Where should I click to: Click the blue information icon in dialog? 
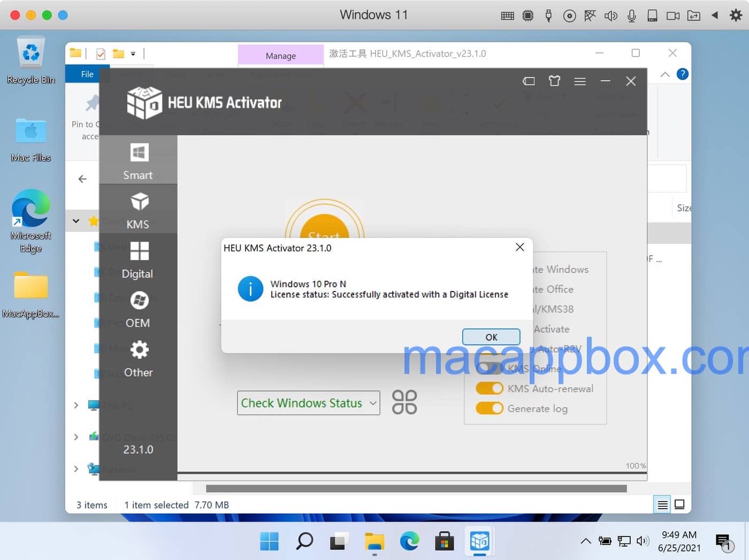250,289
